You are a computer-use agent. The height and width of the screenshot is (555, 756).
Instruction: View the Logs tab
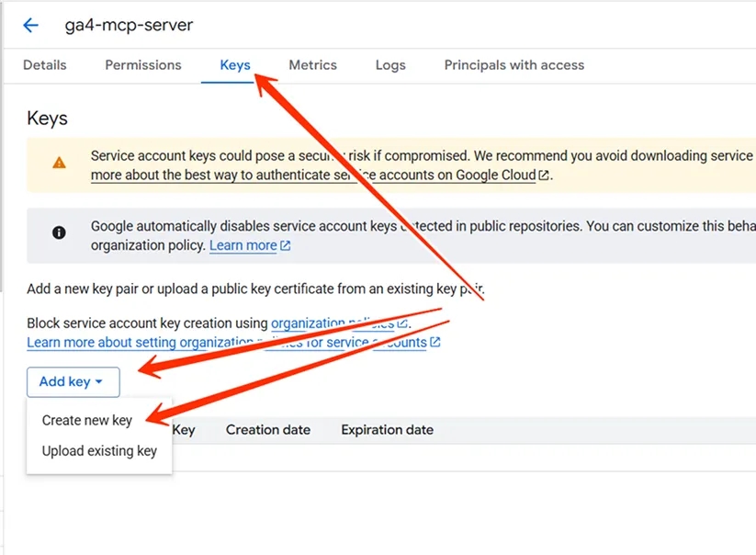tap(390, 65)
